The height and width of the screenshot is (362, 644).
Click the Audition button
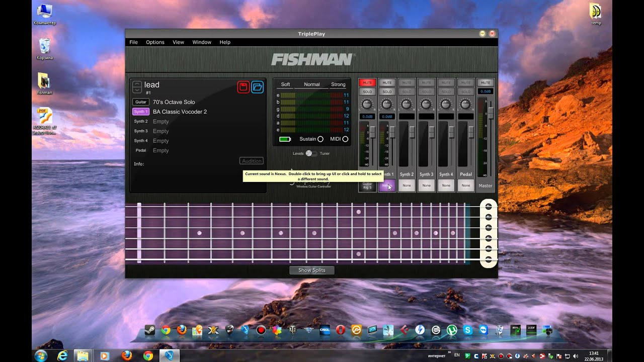(252, 161)
